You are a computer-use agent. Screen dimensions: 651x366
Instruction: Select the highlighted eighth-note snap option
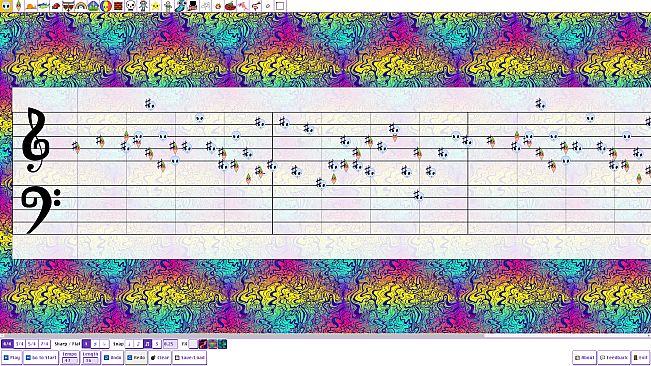point(147,344)
